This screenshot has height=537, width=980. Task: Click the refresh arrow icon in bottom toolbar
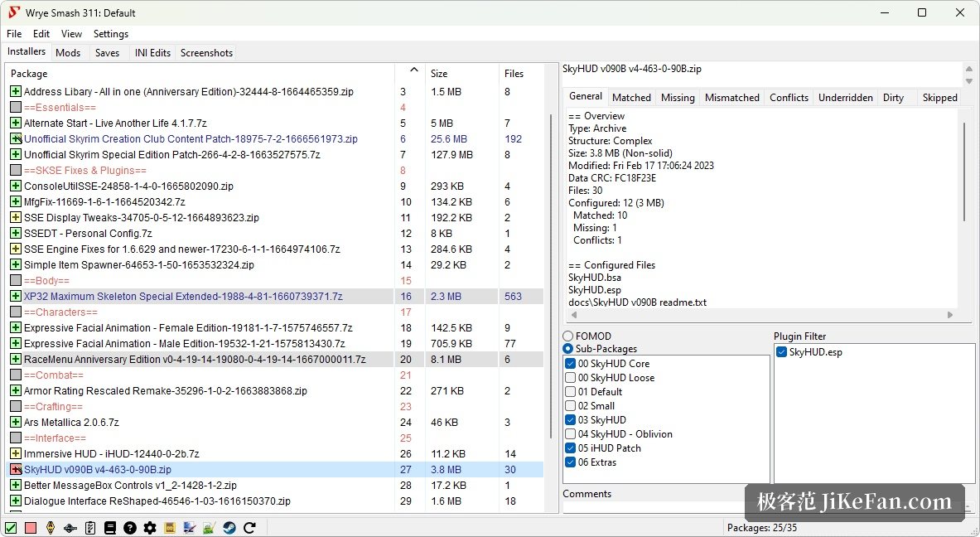tap(249, 528)
